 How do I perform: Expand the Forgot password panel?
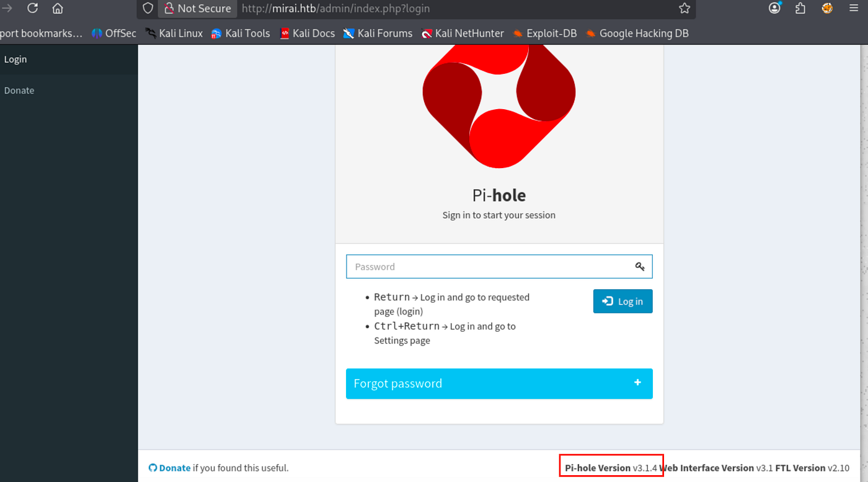pyautogui.click(x=499, y=383)
